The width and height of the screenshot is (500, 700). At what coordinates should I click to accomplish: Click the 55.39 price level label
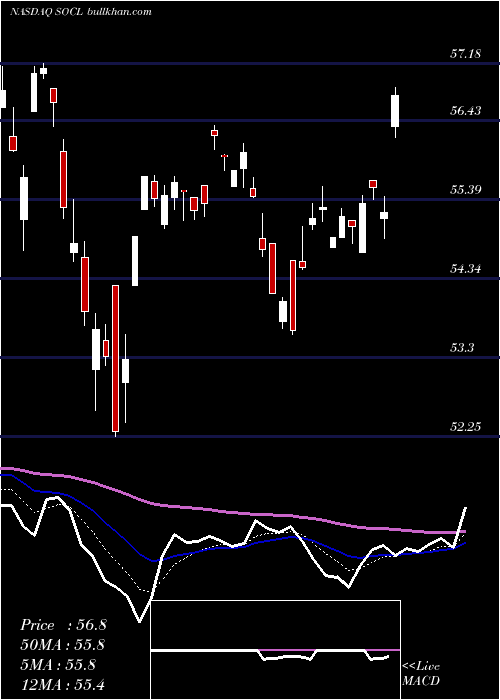point(466,190)
